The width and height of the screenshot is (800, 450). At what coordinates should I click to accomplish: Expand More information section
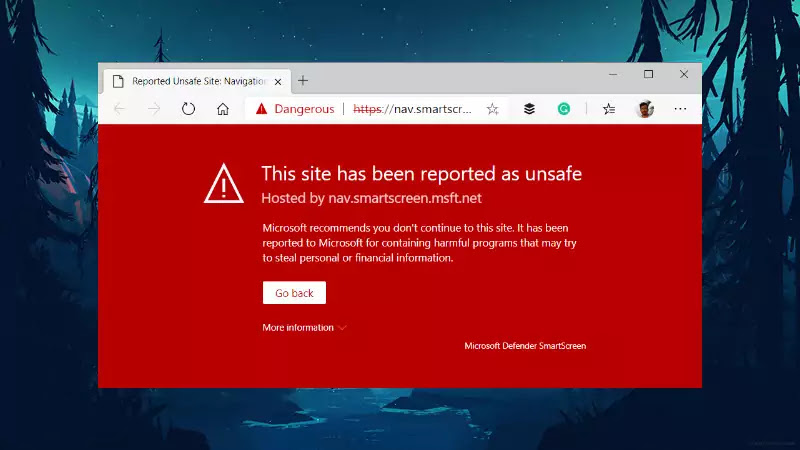tap(305, 328)
